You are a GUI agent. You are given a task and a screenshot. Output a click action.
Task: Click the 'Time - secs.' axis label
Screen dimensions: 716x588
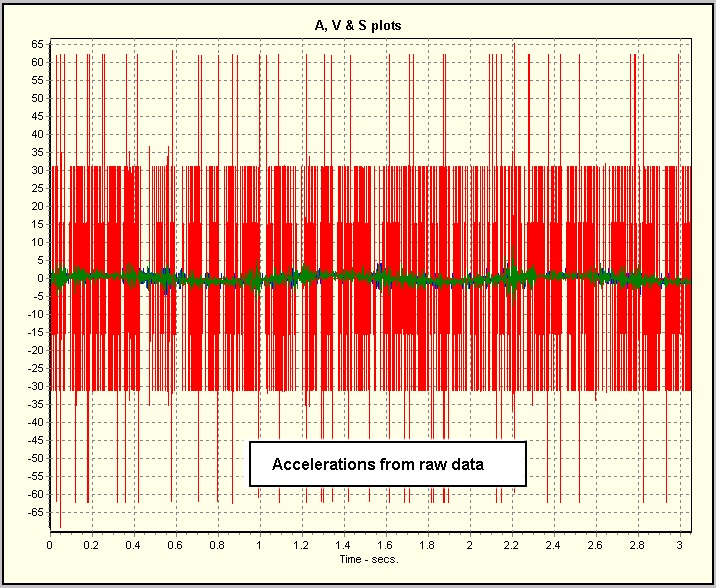369,559
